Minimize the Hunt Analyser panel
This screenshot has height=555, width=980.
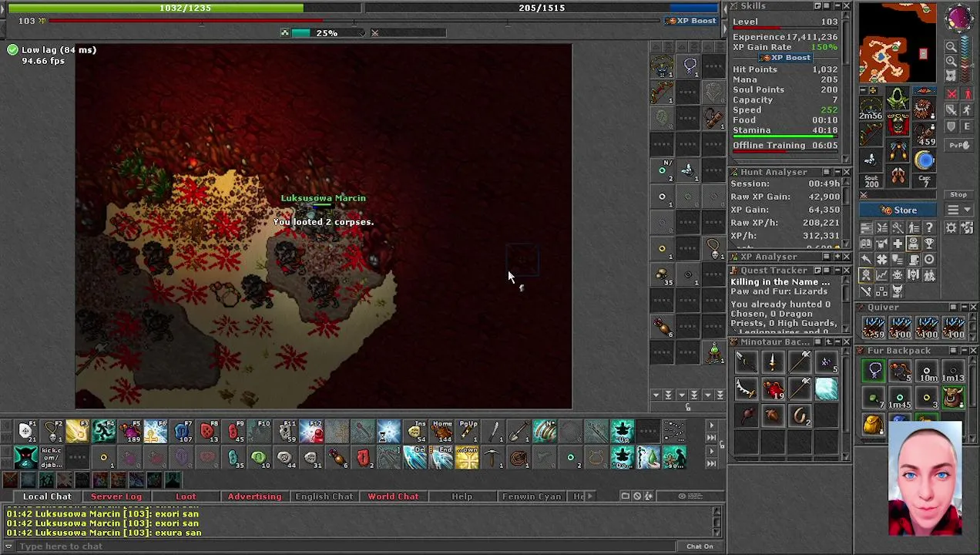click(837, 172)
